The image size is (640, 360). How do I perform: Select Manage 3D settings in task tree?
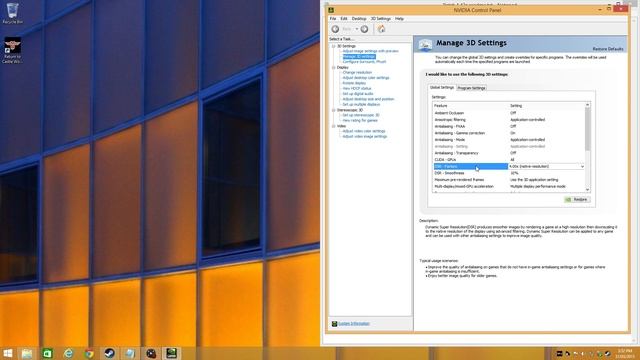pyautogui.click(x=359, y=56)
